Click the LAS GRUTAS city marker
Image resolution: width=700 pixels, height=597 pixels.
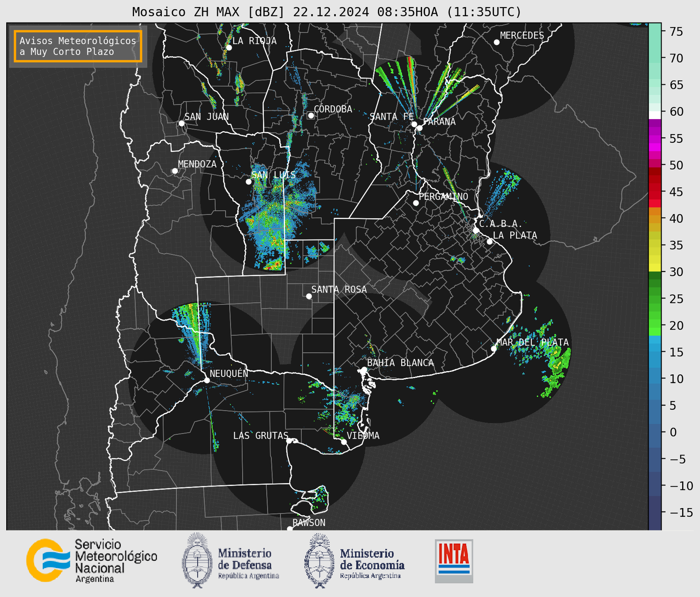[x=289, y=440]
